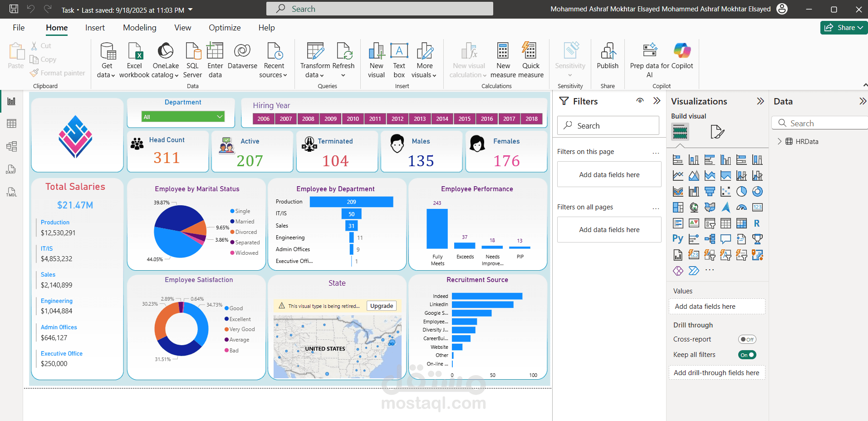Screen dimensions: 868x421
Task: Switch to Table view in left sidebar
Action: pyautogui.click(x=12, y=124)
